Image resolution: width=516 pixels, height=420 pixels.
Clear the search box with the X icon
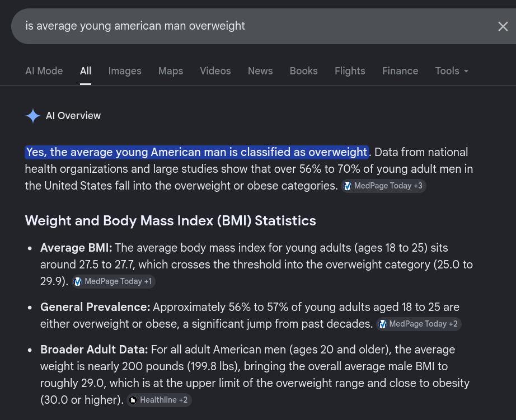point(503,26)
